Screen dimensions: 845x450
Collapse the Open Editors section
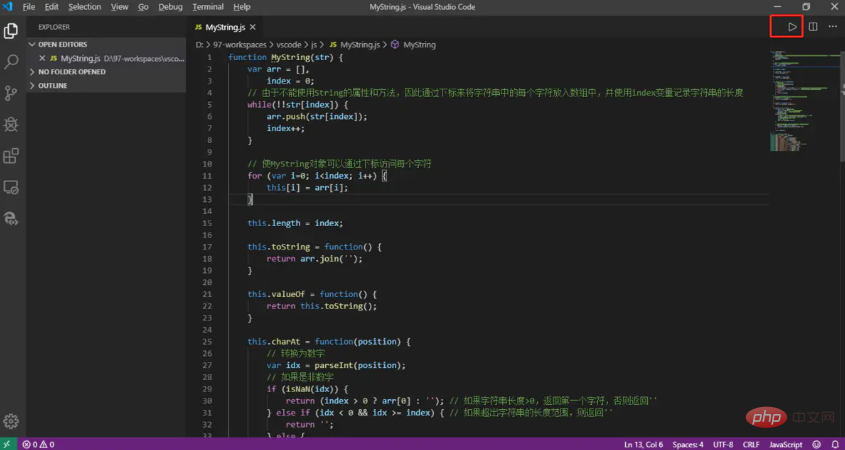62,45
